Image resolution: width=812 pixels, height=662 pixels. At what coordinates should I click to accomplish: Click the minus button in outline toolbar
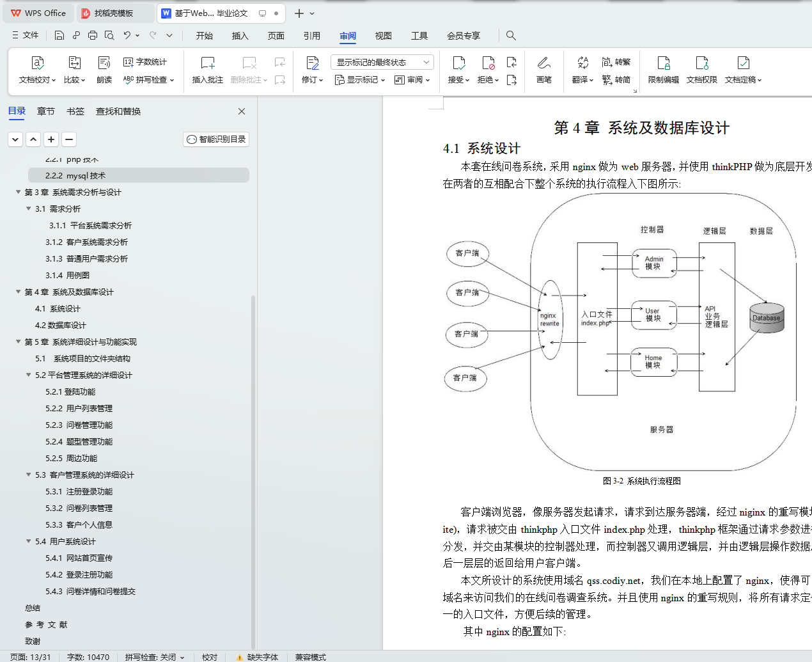69,139
